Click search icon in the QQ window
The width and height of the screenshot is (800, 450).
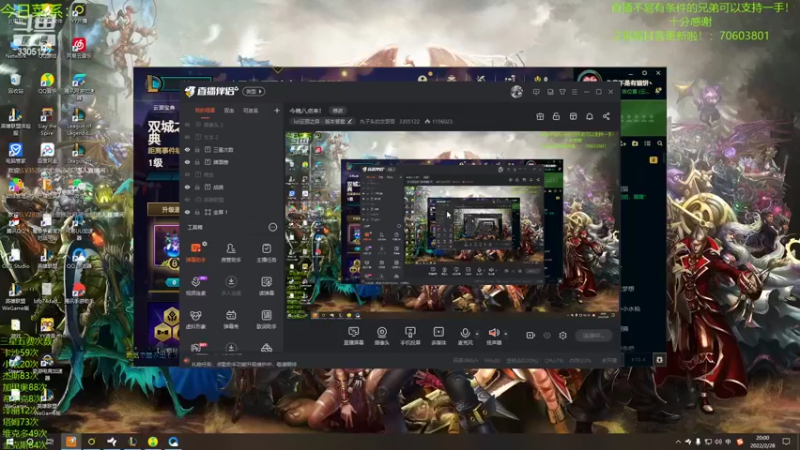tap(660, 144)
